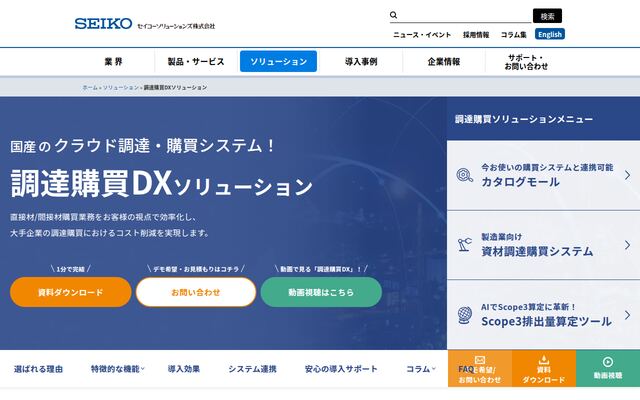Image resolution: width=640 pixels, height=400 pixels.
Task: Open the カタログモール chevron arrow
Action: pyautogui.click(x=627, y=175)
